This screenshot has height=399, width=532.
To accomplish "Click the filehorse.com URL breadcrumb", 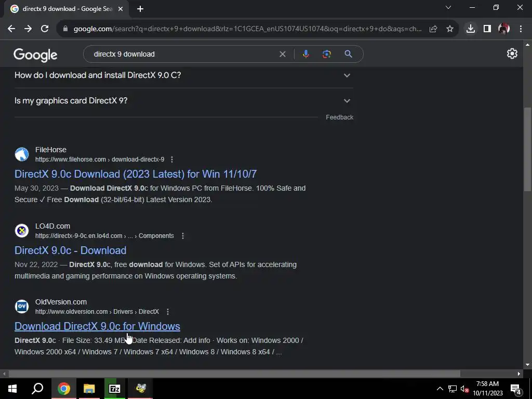I will [x=100, y=159].
